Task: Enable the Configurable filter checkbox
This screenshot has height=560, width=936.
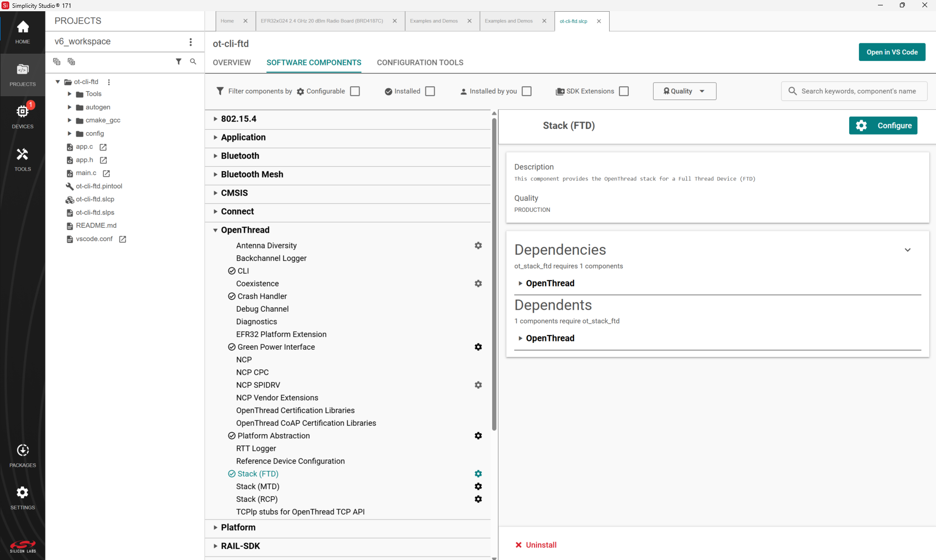Action: [x=355, y=91]
